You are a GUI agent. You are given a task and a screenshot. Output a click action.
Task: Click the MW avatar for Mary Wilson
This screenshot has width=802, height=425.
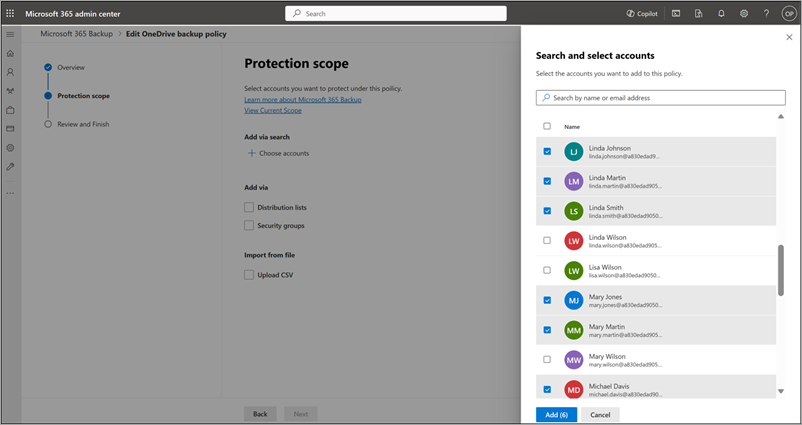click(x=574, y=360)
